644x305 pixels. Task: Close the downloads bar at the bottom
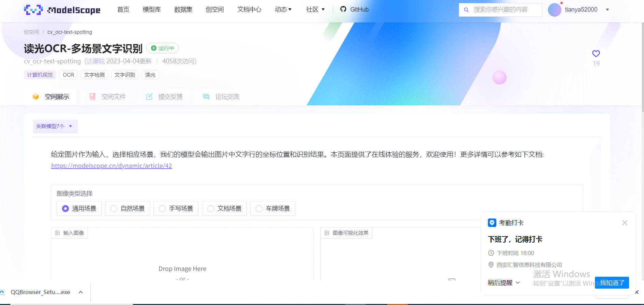(x=637, y=292)
